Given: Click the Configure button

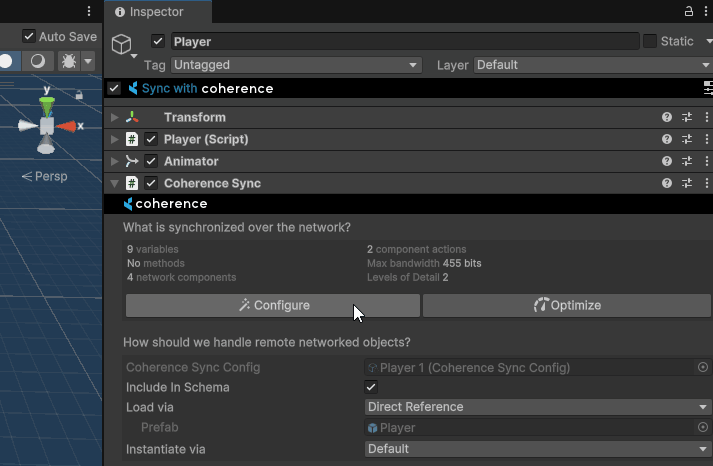Looking at the screenshot, I should coord(273,305).
